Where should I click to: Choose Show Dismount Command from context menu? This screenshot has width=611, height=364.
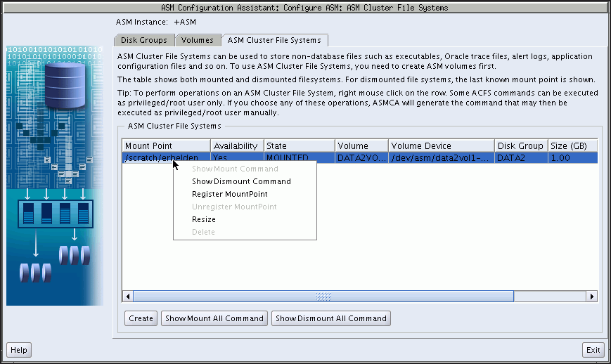(x=241, y=181)
